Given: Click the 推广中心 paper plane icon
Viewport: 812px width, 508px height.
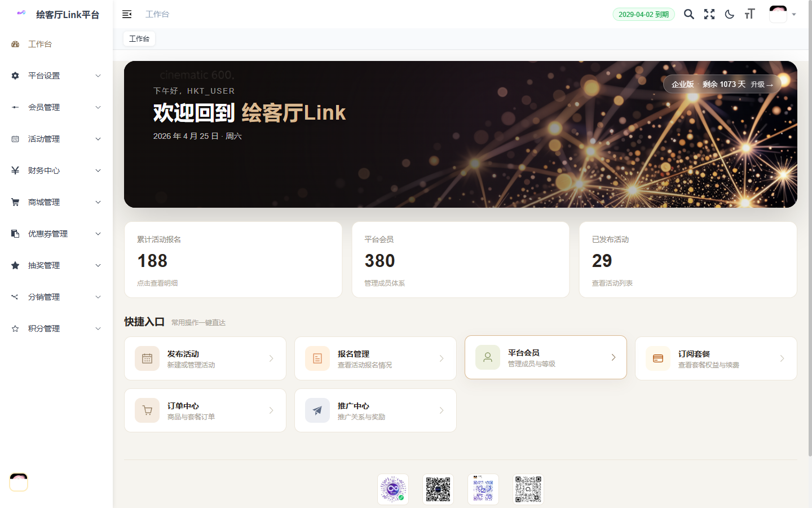Looking at the screenshot, I should (317, 410).
